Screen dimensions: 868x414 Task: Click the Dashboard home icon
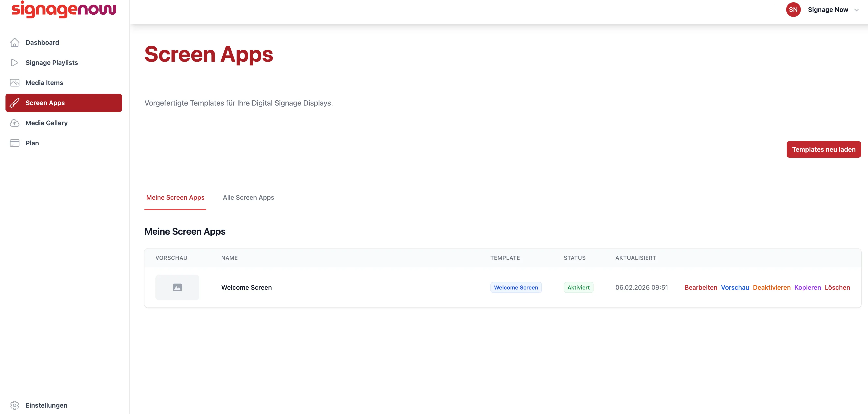14,42
